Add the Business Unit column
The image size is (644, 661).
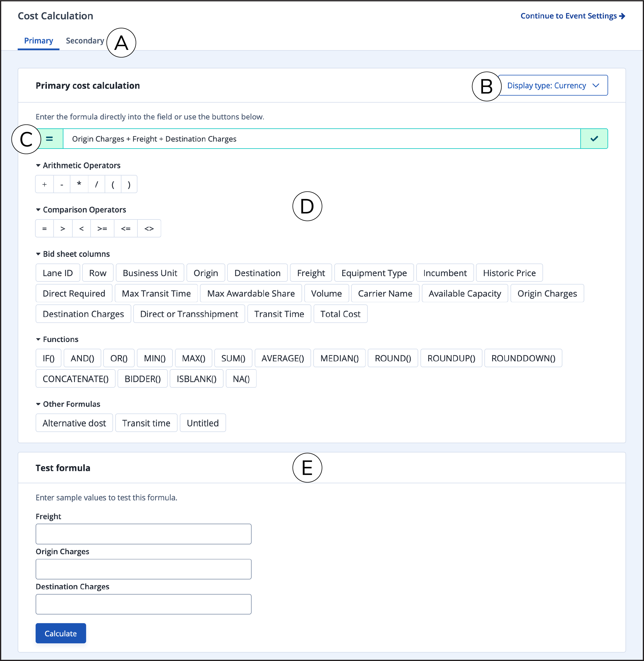pyautogui.click(x=150, y=273)
